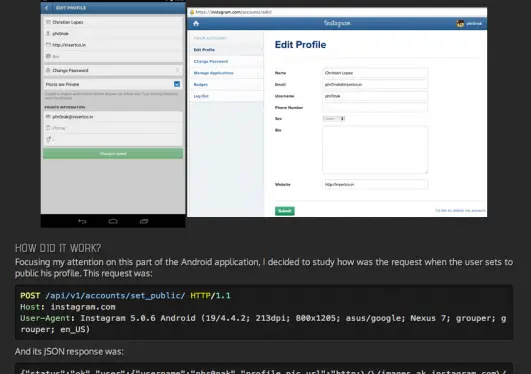
Task: Click the Edit Profile page heading
Action: 300,45
